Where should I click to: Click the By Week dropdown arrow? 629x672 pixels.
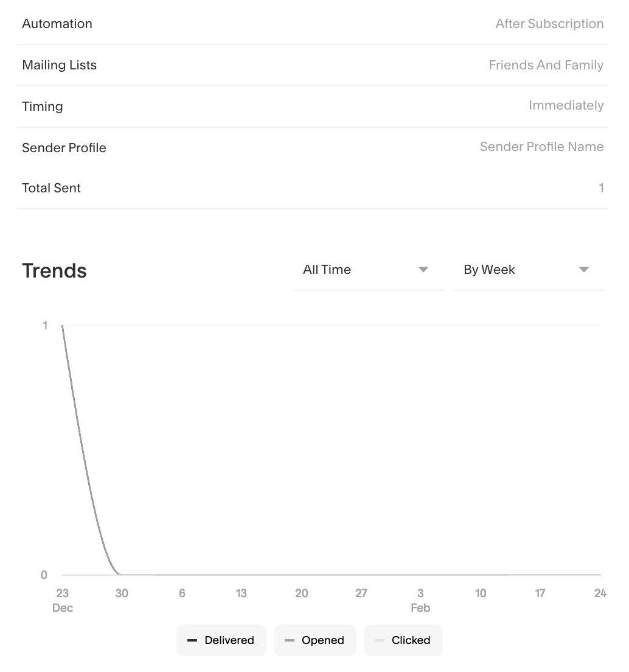(584, 270)
